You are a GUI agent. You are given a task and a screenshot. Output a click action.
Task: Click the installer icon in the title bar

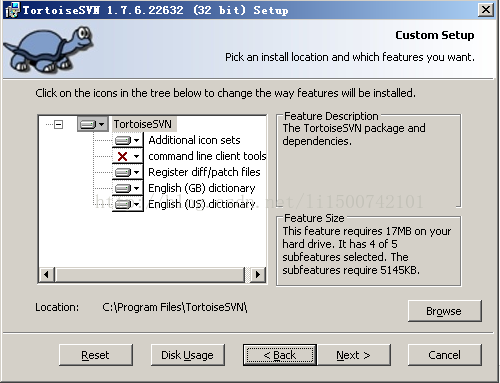[x=12, y=10]
